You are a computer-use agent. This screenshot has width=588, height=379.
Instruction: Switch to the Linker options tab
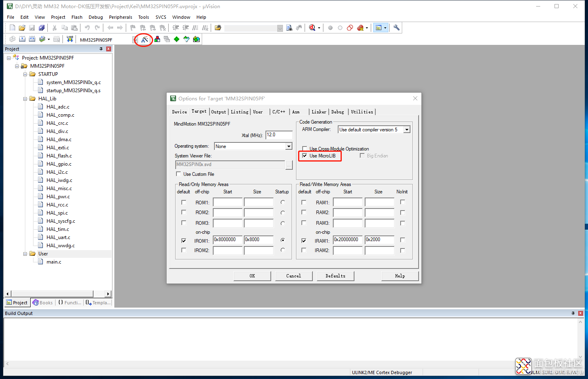(x=319, y=112)
